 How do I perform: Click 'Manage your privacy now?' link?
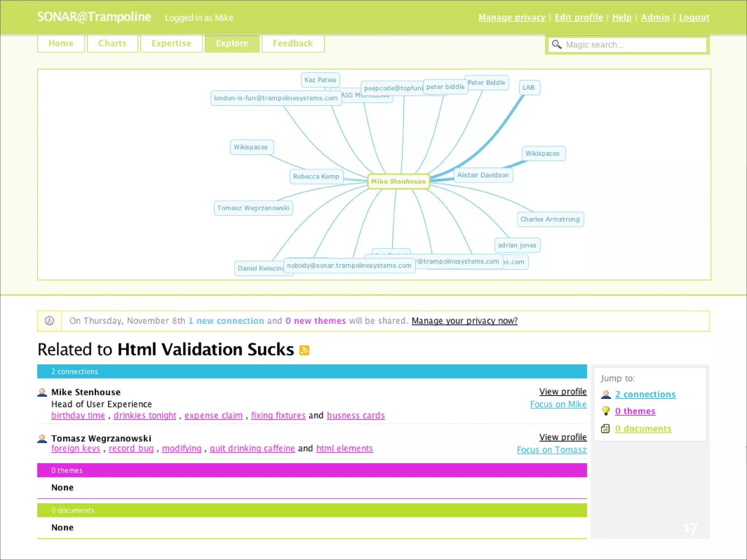[464, 321]
